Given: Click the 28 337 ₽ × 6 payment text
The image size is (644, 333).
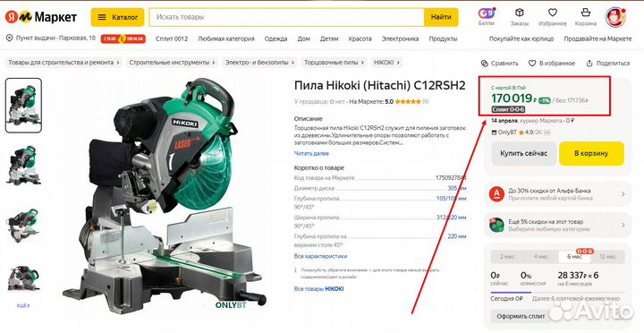Looking at the screenshot, I should [x=578, y=275].
